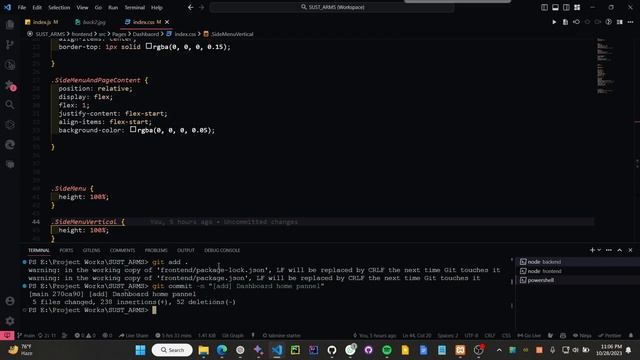Close the terminal panel
This screenshot has width=640, height=360.
tap(630, 250)
